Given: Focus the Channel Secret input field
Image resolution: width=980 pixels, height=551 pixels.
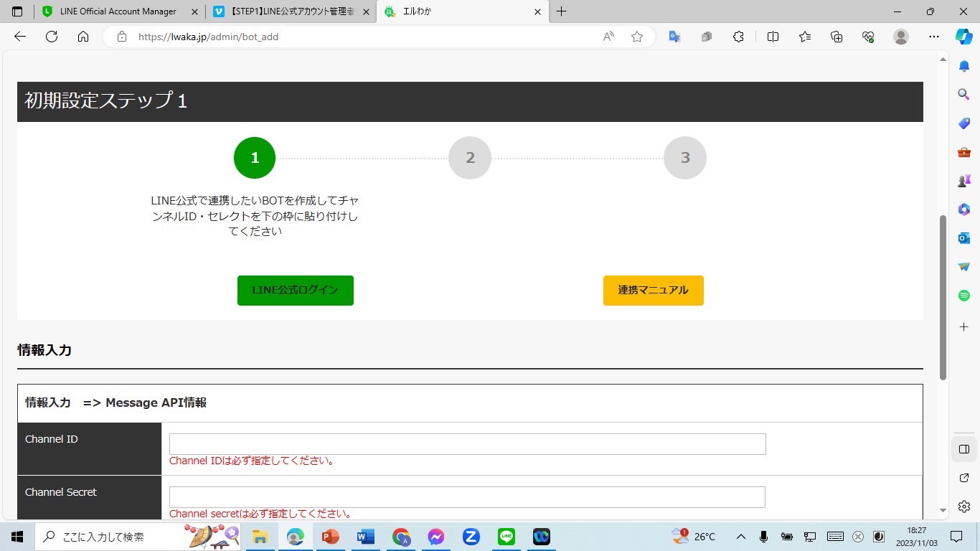Looking at the screenshot, I should click(467, 497).
